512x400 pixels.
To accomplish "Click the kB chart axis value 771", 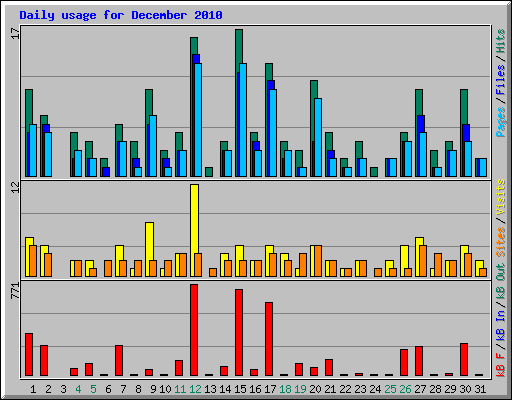I will [x=16, y=290].
